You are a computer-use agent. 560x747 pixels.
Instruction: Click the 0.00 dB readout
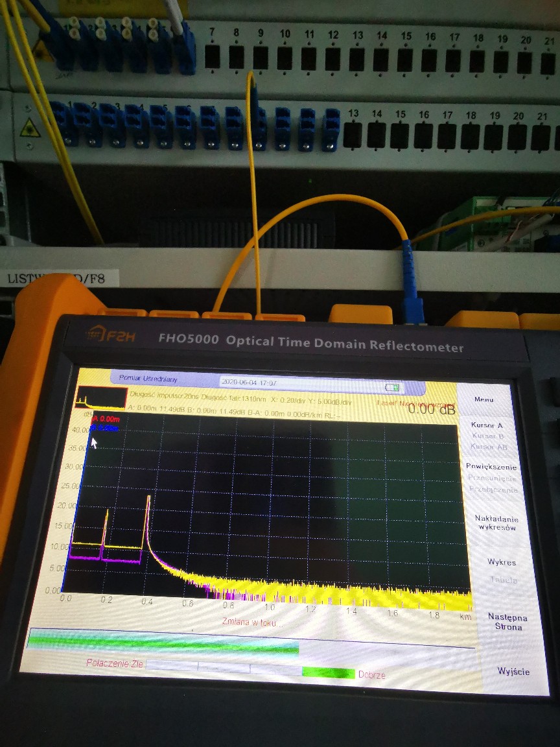tap(432, 409)
